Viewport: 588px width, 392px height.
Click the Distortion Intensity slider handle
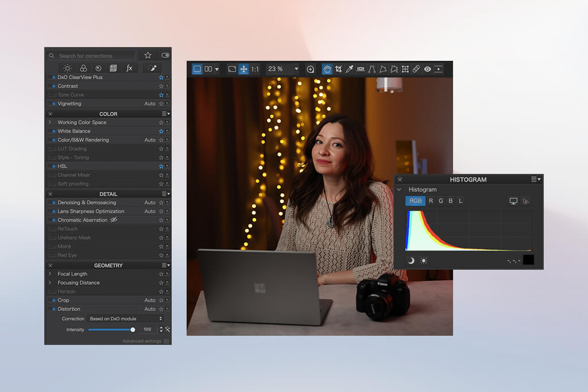click(x=133, y=330)
